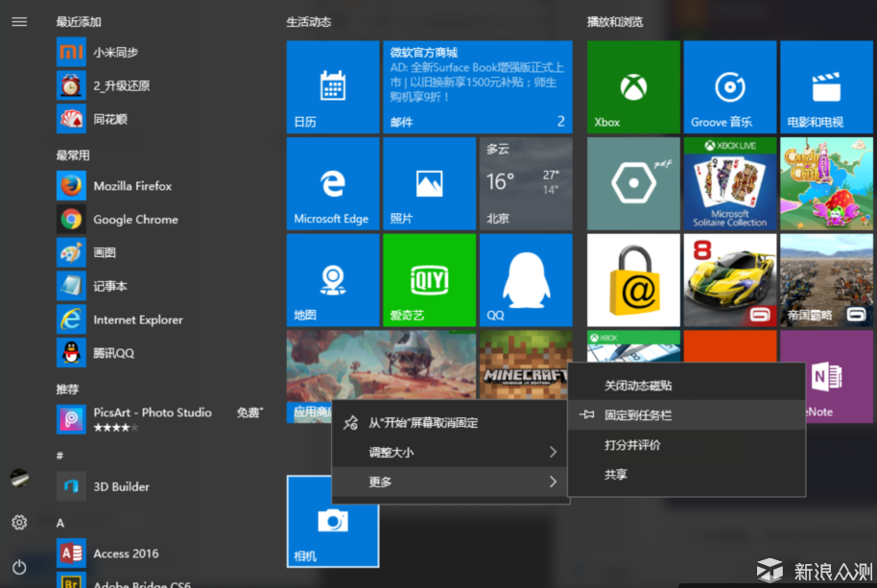
Task: Launch the 地图 (Maps) tile
Action: click(x=332, y=279)
